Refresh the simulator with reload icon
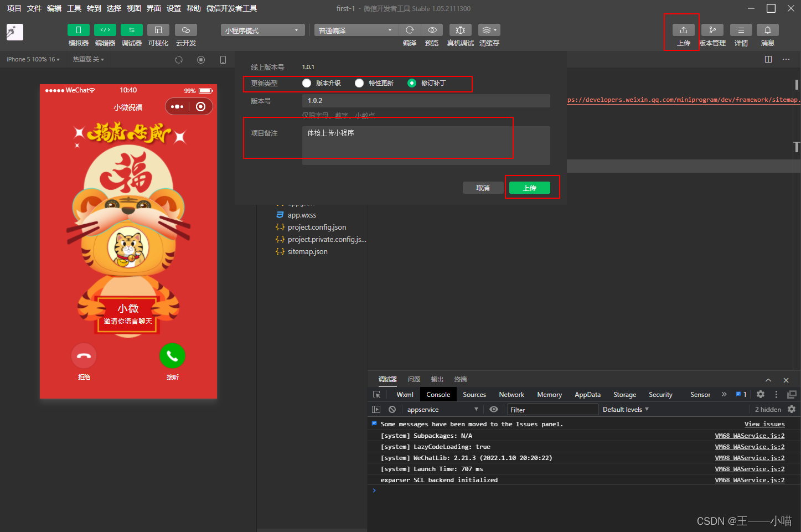The height and width of the screenshot is (532, 801). pyautogui.click(x=179, y=60)
